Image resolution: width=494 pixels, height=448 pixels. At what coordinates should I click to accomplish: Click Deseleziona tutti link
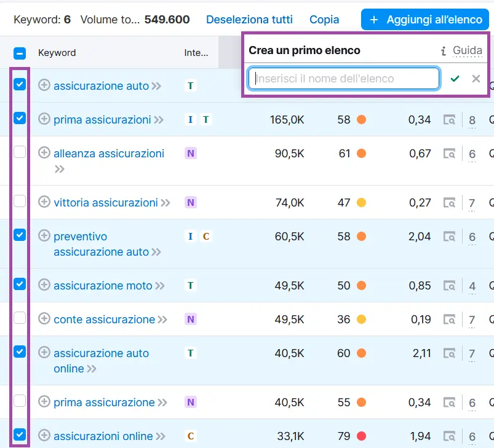tap(249, 20)
